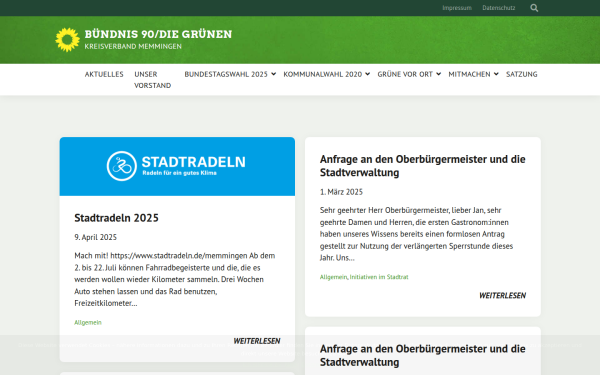Open the search magnifier icon
Image resolution: width=600 pixels, height=375 pixels.
point(534,8)
